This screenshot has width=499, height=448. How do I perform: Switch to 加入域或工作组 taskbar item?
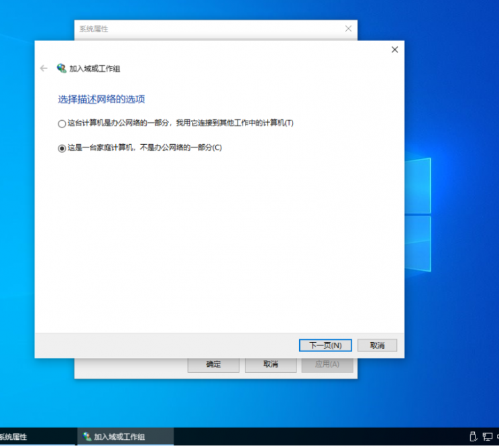(x=125, y=437)
